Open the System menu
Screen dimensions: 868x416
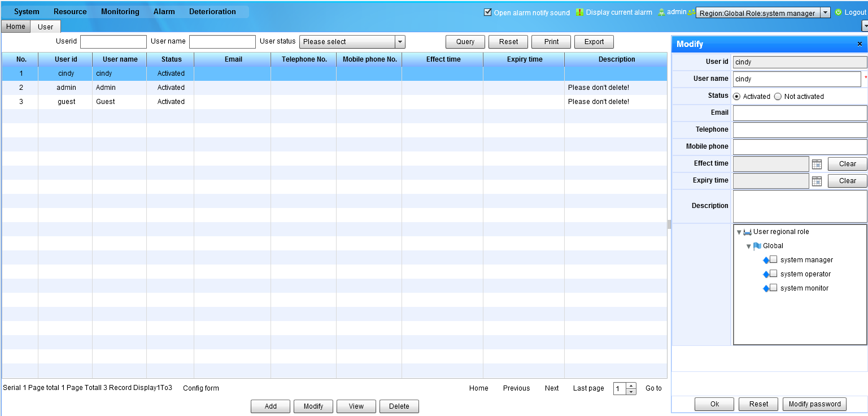click(27, 12)
